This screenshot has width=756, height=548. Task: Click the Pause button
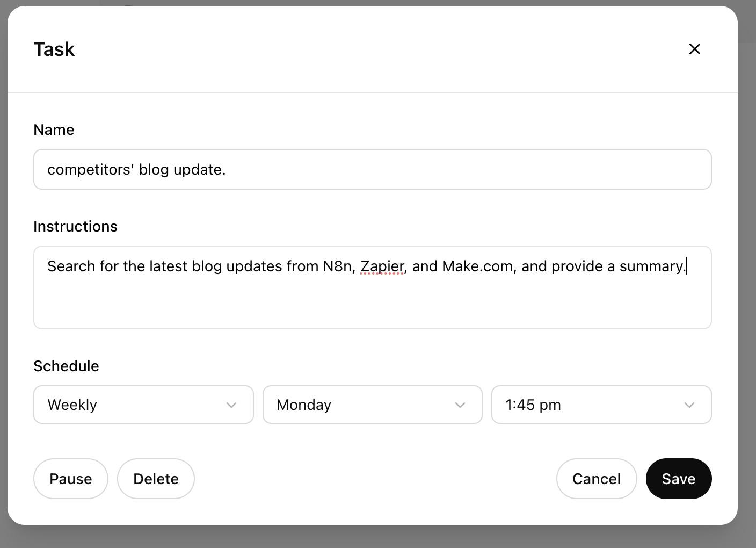(70, 479)
